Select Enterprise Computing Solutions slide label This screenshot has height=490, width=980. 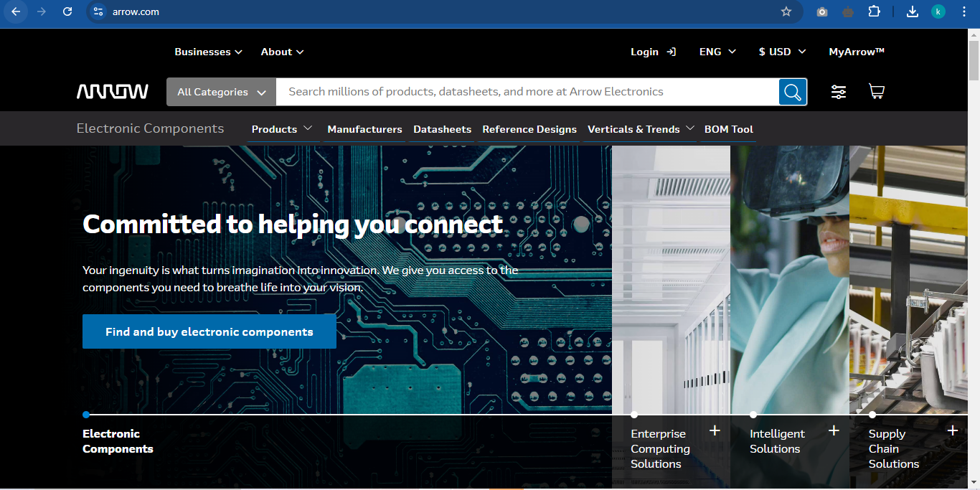pos(660,449)
